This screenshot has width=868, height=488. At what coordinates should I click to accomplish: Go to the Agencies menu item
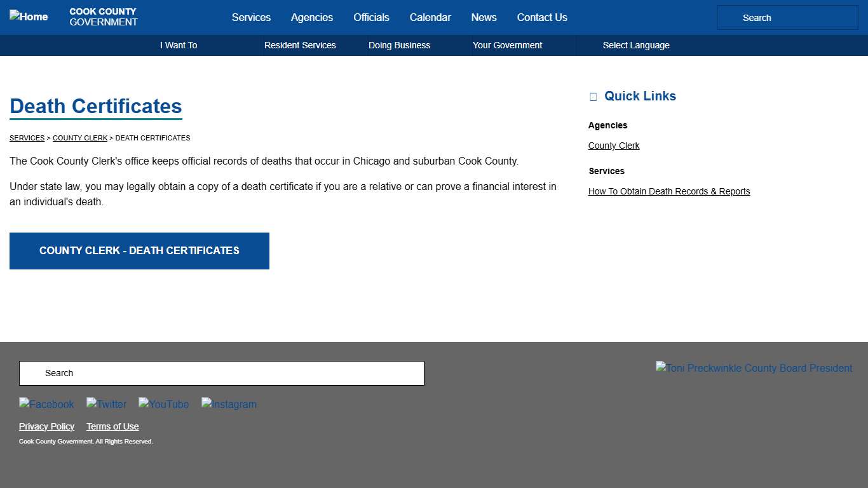[311, 17]
